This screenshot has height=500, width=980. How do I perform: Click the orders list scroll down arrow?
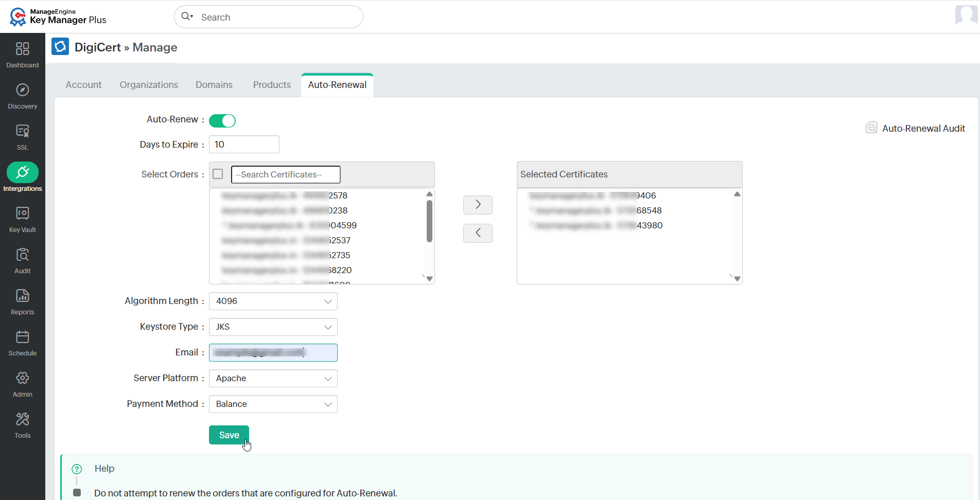pos(429,279)
